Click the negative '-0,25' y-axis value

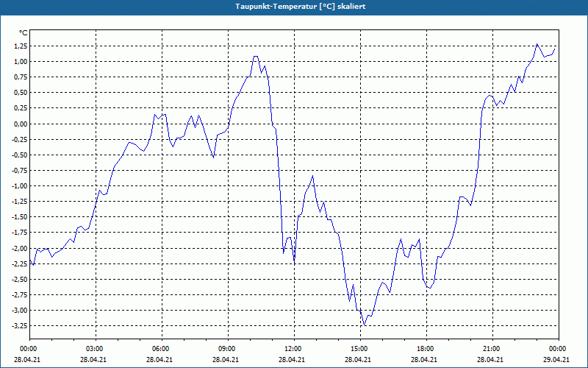pyautogui.click(x=20, y=139)
